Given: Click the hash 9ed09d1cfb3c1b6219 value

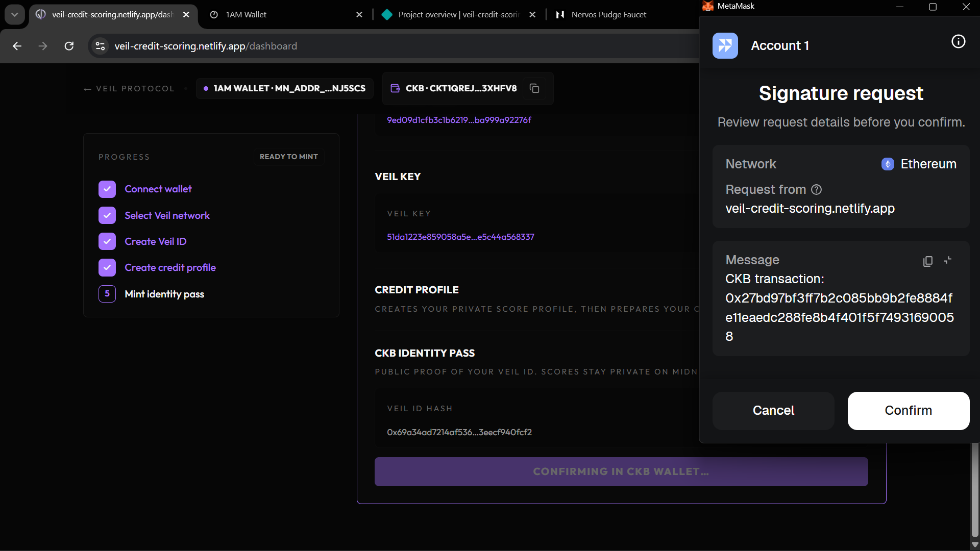Looking at the screenshot, I should 459,120.
